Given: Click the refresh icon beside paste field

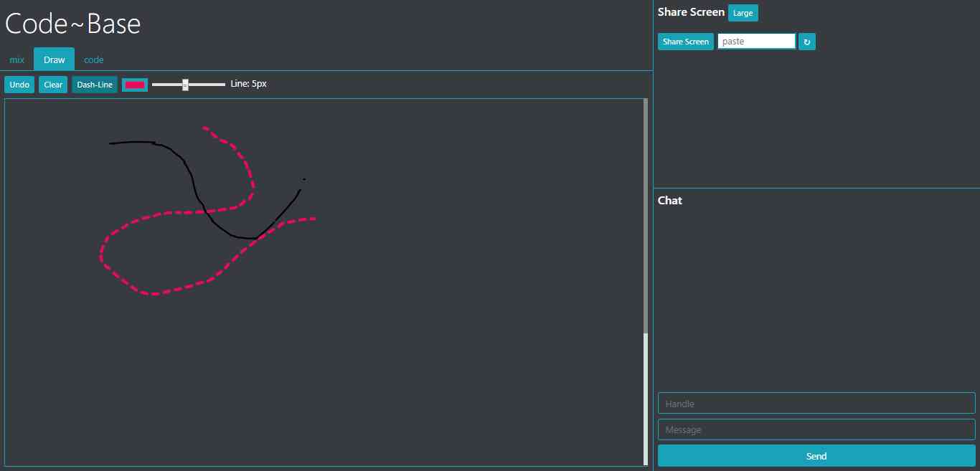Looking at the screenshot, I should click(x=807, y=42).
